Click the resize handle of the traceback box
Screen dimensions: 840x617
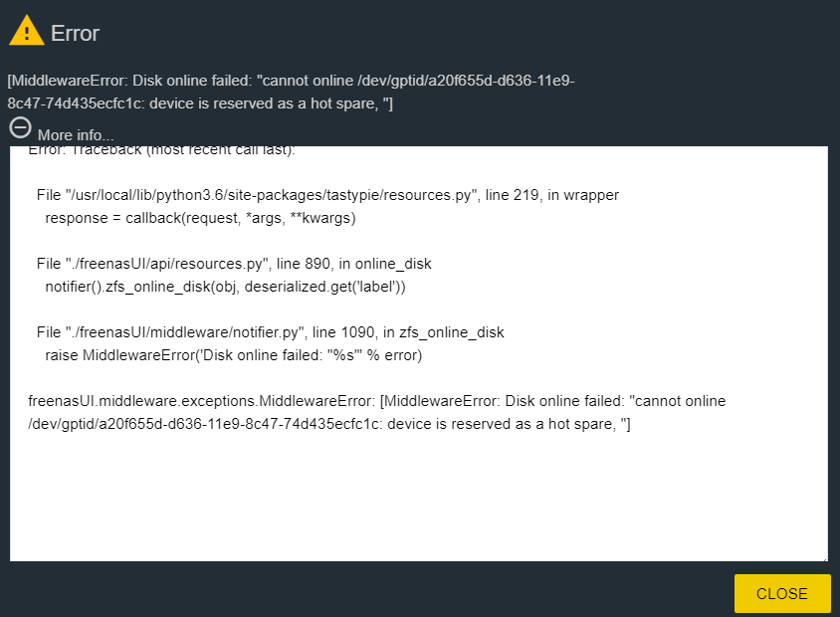pos(824,558)
